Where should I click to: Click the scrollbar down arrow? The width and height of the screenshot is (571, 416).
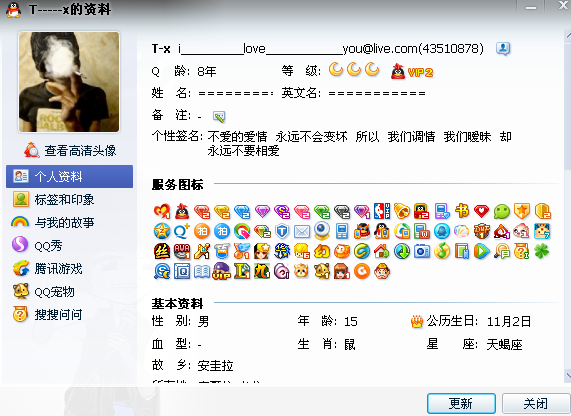coord(568,375)
